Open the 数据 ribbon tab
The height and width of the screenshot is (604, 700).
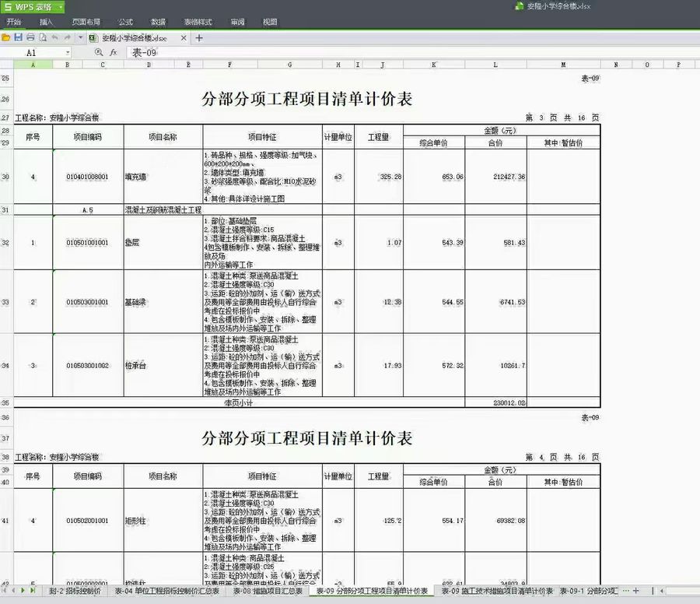click(x=158, y=22)
